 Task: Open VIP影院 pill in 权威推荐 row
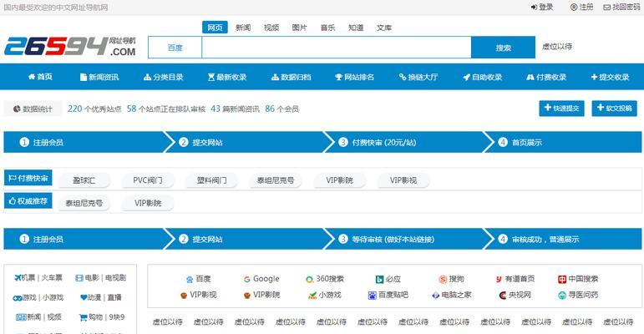coord(148,203)
